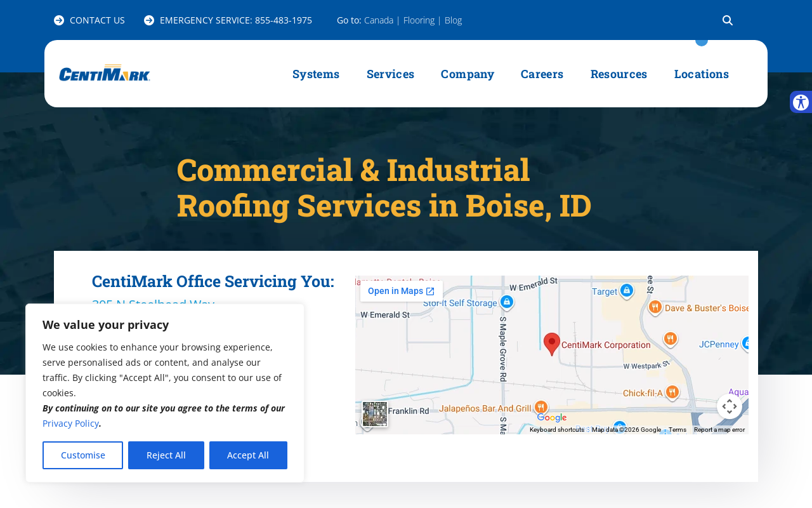Viewport: 812px width, 508px height.
Task: Click the map camera controls button
Action: pos(730,406)
